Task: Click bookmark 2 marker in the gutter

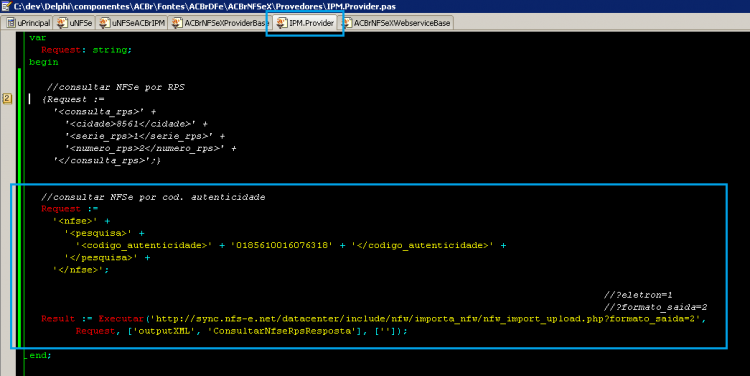Action: tap(7, 99)
